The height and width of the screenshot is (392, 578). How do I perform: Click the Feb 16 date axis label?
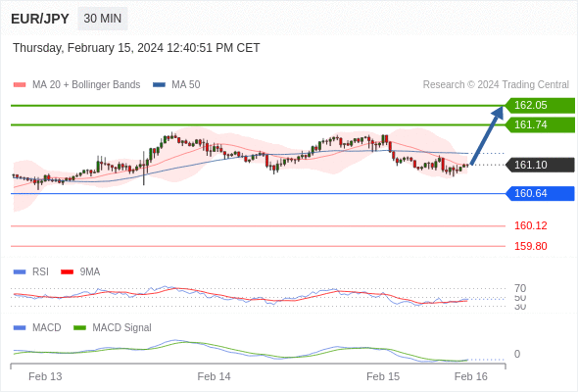point(471,377)
